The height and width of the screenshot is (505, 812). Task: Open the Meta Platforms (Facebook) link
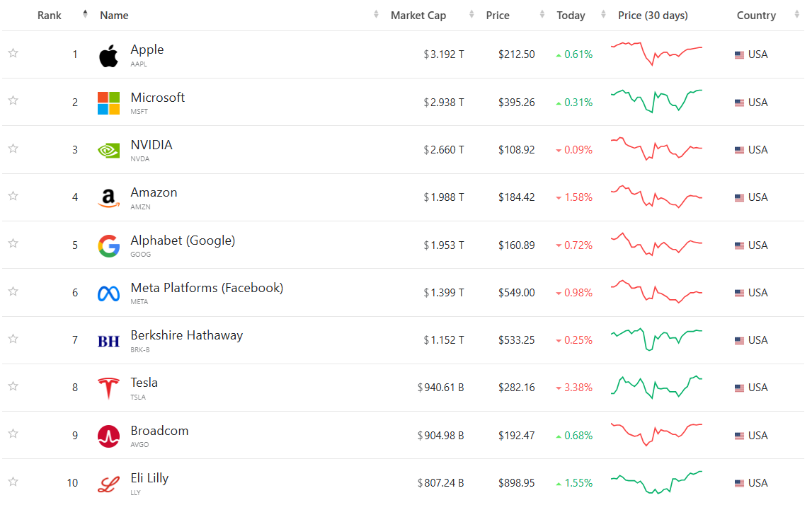click(207, 288)
